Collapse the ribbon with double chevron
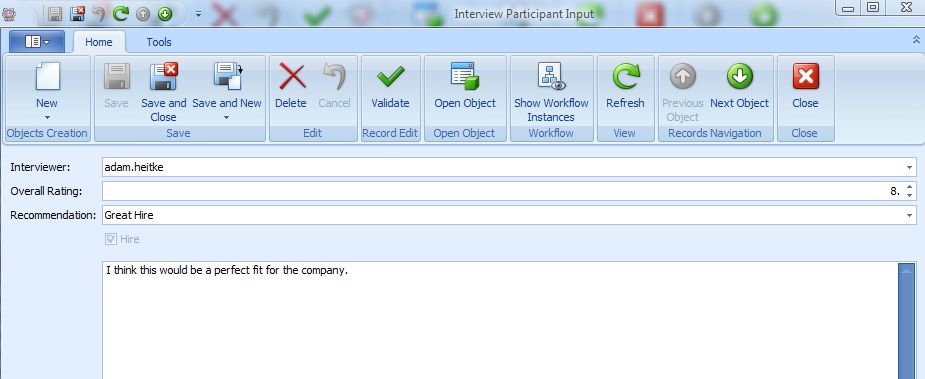Image resolution: width=925 pixels, height=379 pixels. [x=916, y=40]
